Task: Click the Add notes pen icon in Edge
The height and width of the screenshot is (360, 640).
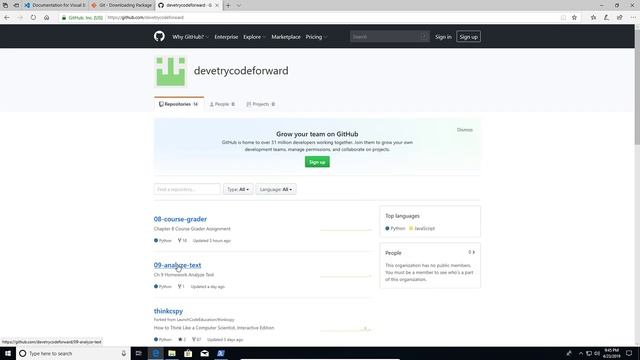Action: click(x=607, y=18)
